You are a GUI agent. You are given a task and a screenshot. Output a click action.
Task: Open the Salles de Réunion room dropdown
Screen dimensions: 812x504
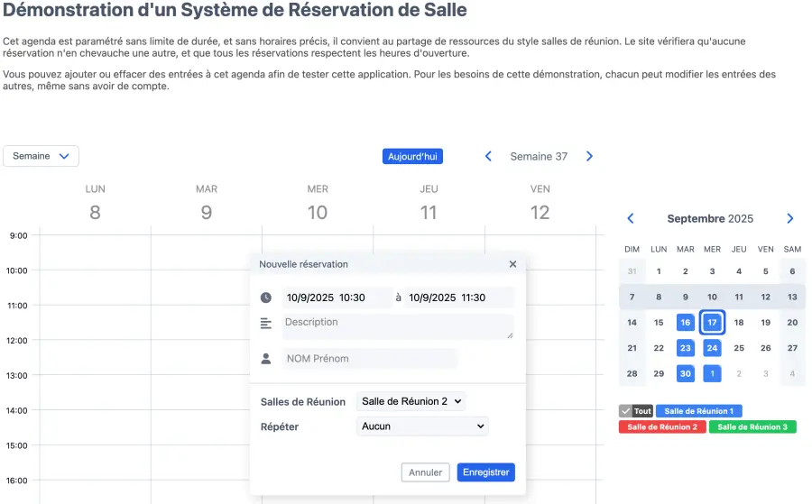click(x=411, y=401)
